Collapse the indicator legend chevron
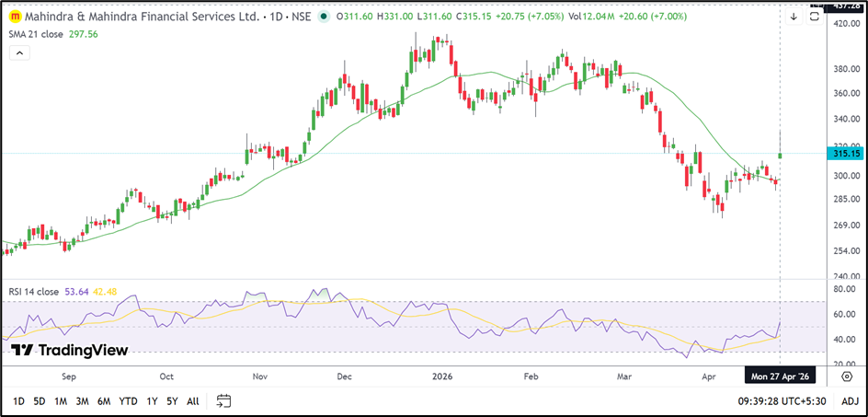 tap(18, 53)
